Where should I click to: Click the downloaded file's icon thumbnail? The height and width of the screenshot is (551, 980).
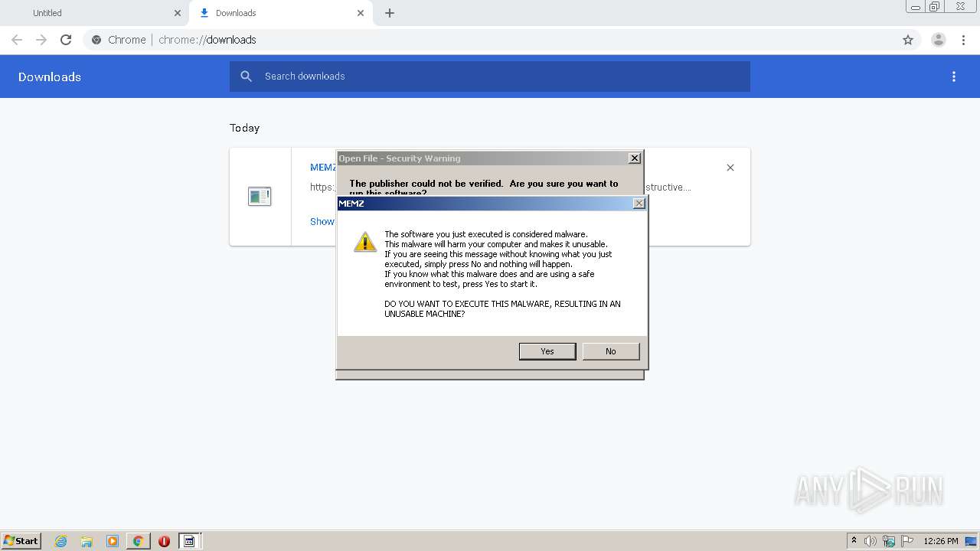click(x=260, y=197)
